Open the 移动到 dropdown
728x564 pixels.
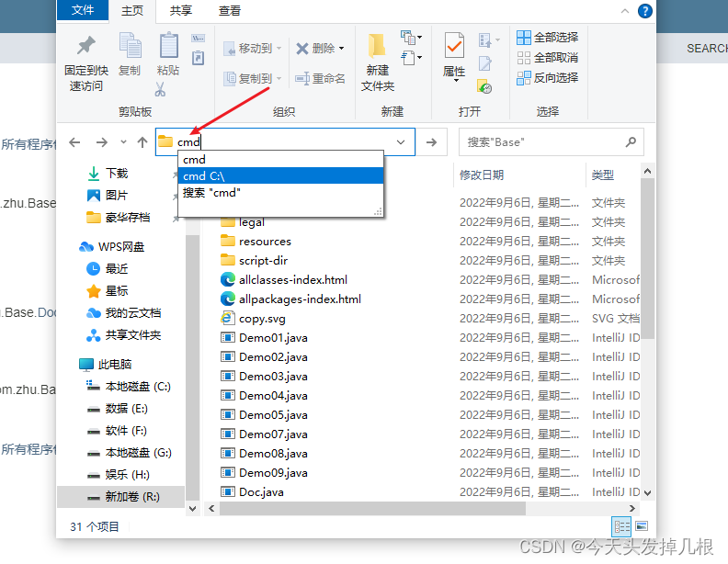point(253,49)
